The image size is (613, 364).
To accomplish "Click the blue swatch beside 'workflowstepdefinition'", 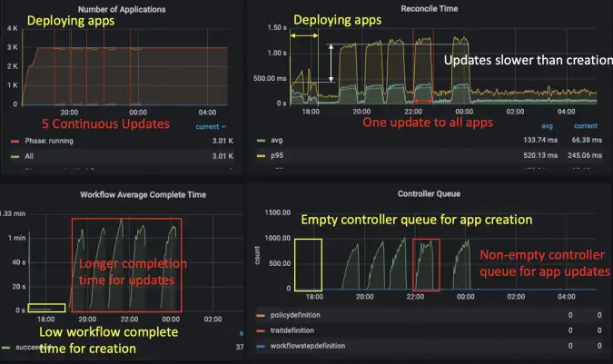I will pyautogui.click(x=261, y=346).
